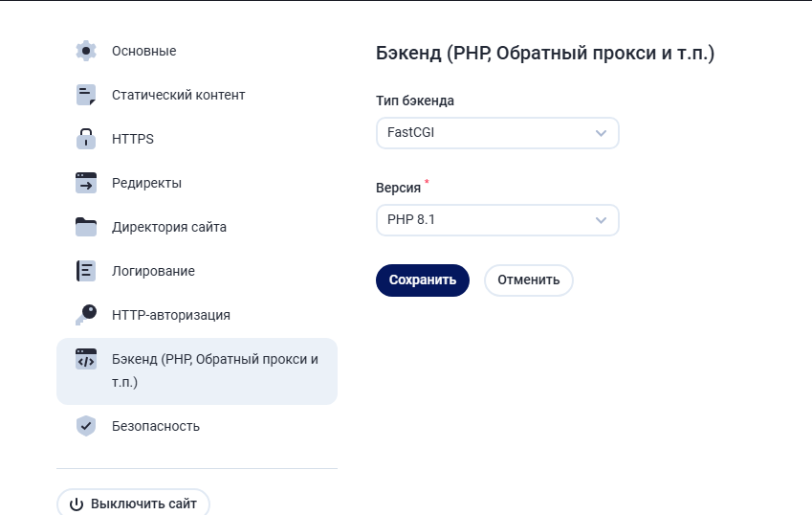Click the code window icon for Бэкенд
The width and height of the screenshot is (812, 515).
86,359
